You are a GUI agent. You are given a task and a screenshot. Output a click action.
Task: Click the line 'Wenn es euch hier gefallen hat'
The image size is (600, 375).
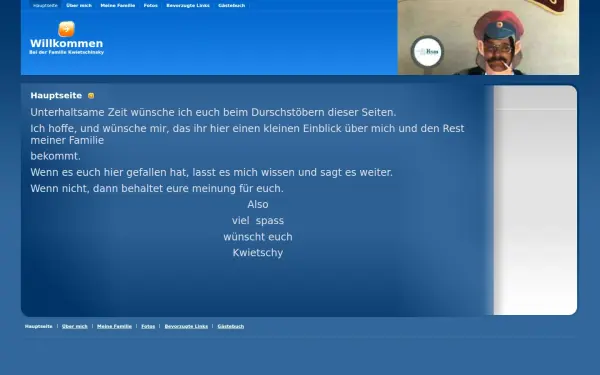click(x=212, y=173)
